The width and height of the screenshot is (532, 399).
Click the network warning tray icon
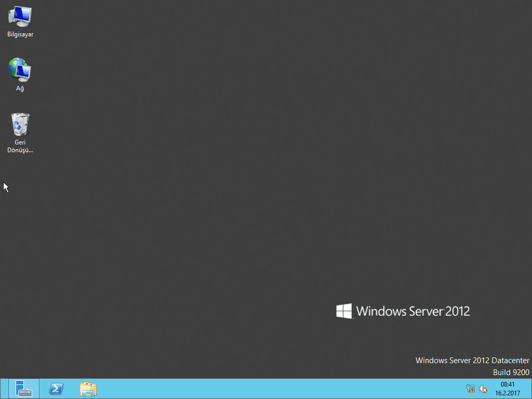click(471, 389)
